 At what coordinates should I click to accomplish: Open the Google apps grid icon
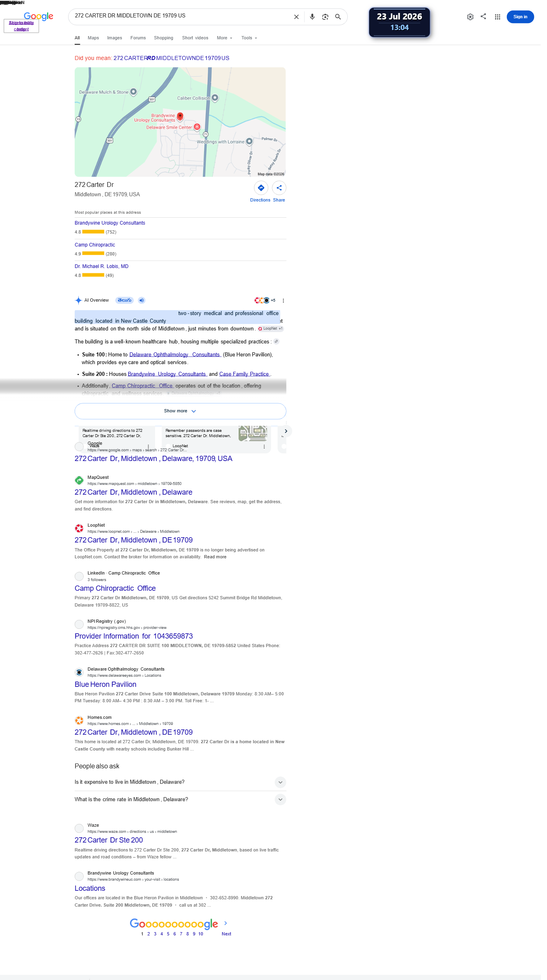[x=497, y=17]
